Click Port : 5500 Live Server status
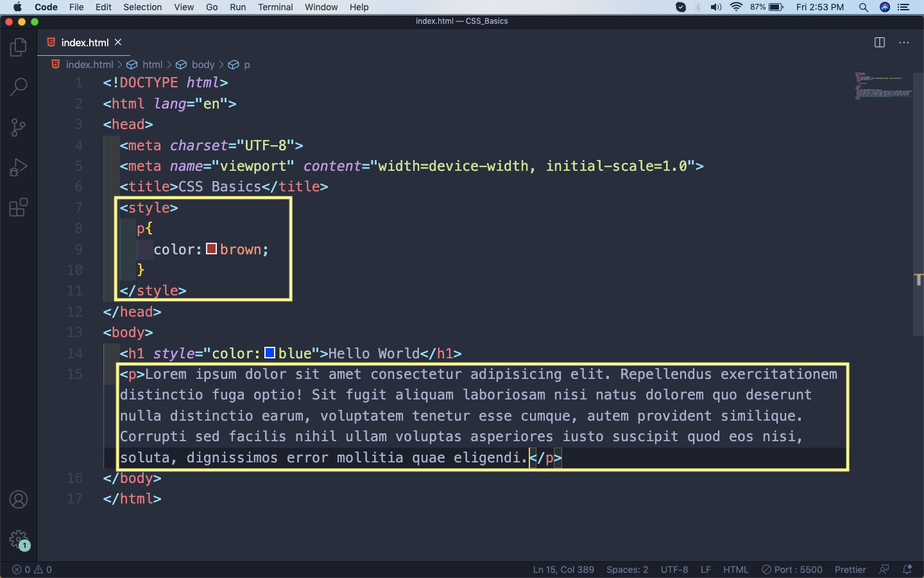Screen dimensions: 924x578 (x=792, y=570)
